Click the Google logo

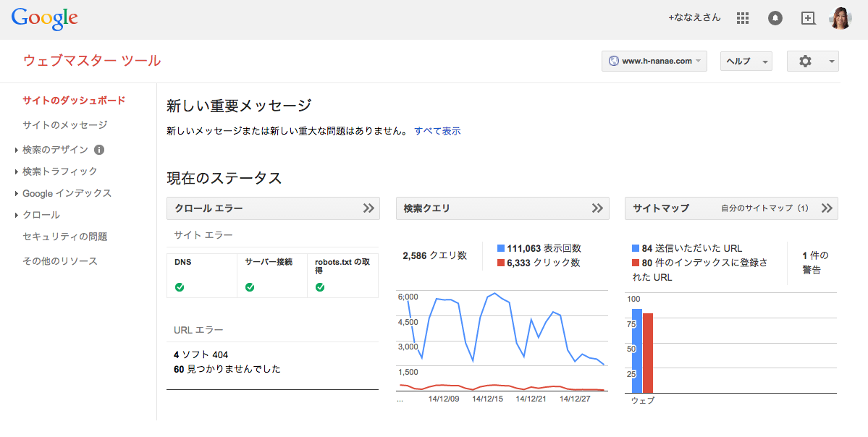click(x=44, y=18)
